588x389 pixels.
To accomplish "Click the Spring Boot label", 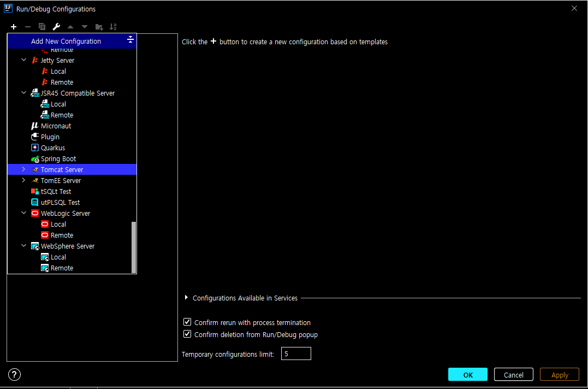I will click(x=58, y=159).
